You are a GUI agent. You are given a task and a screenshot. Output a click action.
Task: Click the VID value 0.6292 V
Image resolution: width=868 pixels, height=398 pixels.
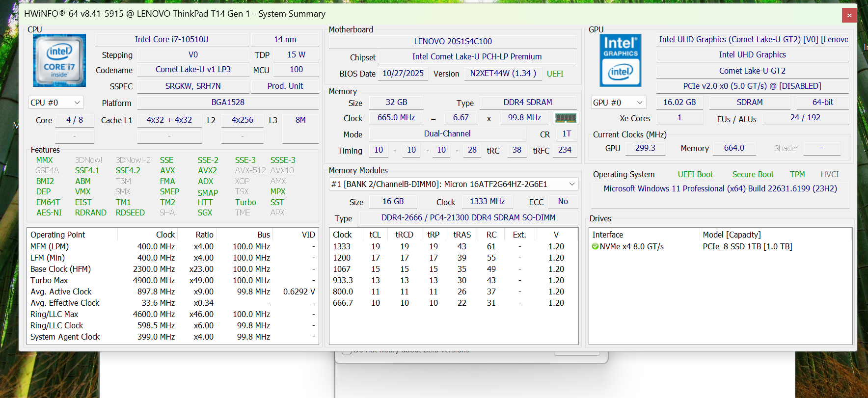(x=299, y=292)
